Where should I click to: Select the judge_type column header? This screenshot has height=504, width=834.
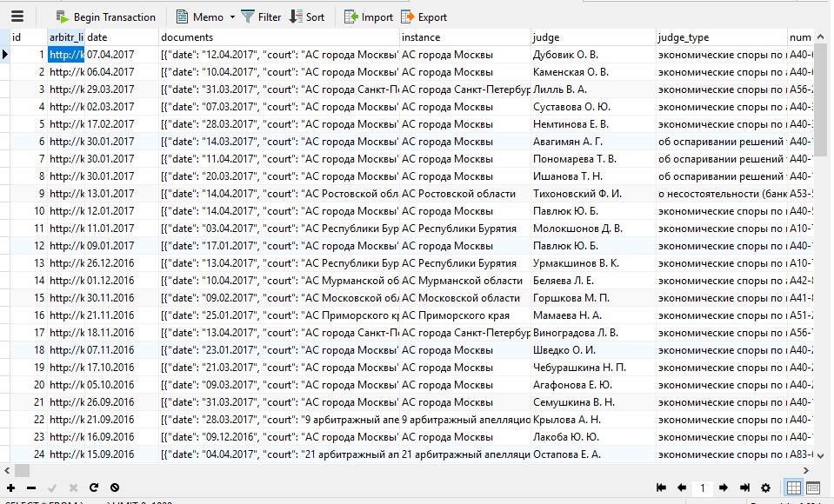pyautogui.click(x=721, y=37)
